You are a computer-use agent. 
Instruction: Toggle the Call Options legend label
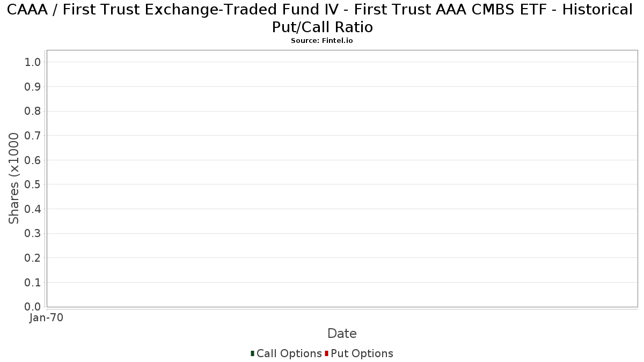coord(289,353)
